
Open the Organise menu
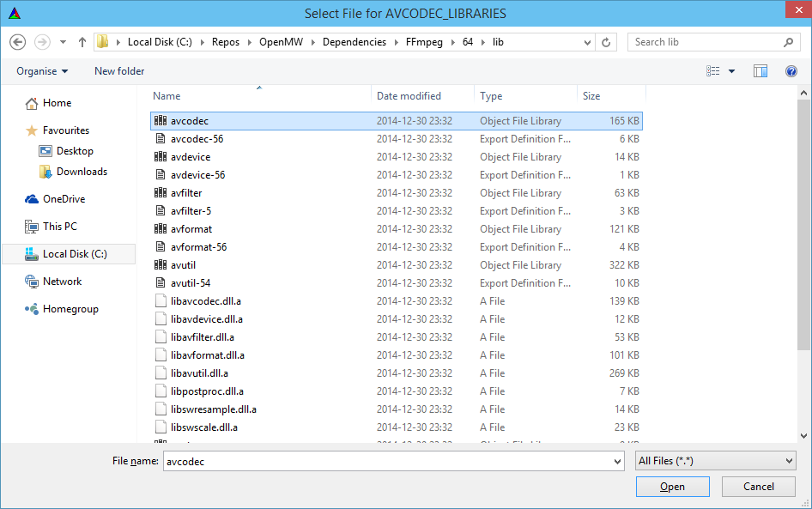[41, 71]
